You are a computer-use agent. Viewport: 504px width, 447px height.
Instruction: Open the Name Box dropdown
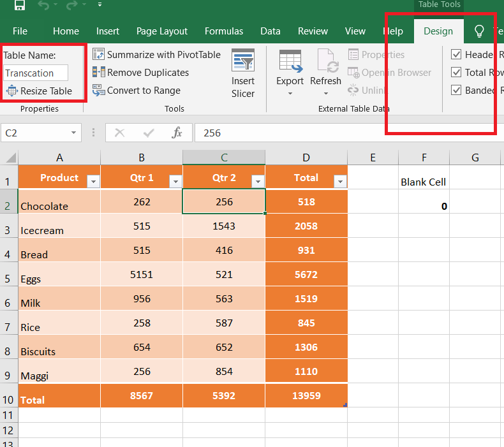(x=73, y=133)
